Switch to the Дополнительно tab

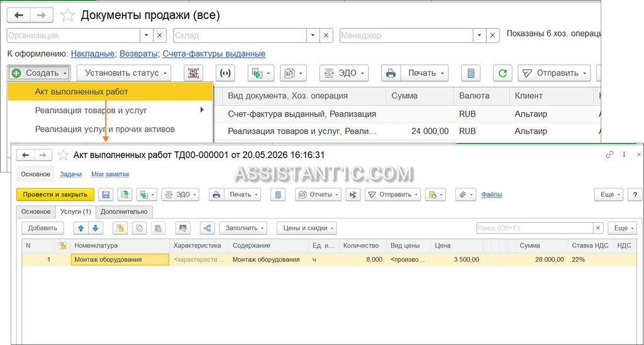point(124,212)
